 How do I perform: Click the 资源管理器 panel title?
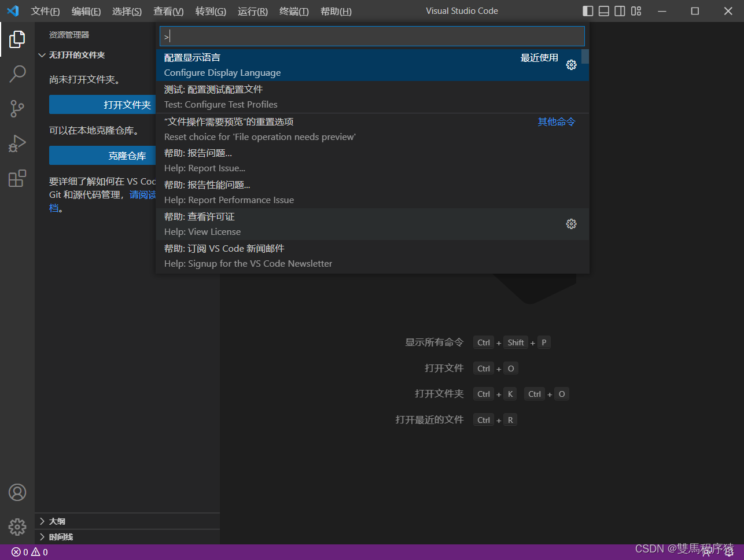pyautogui.click(x=69, y=35)
